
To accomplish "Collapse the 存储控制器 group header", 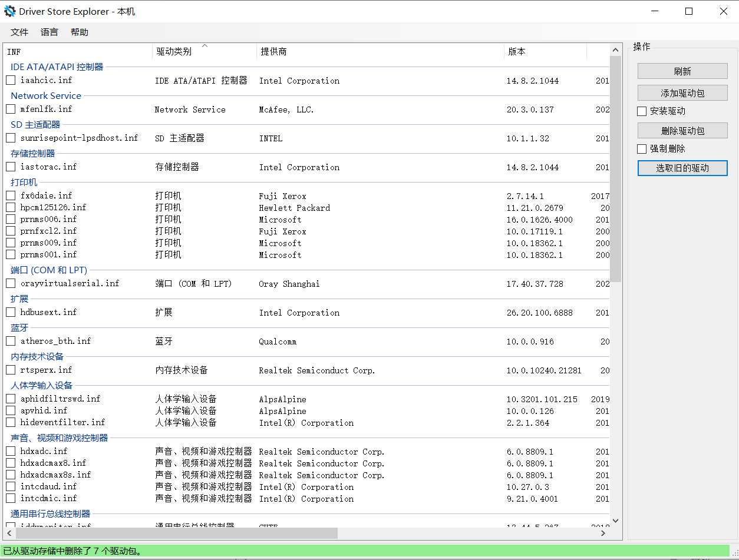I will (x=33, y=153).
